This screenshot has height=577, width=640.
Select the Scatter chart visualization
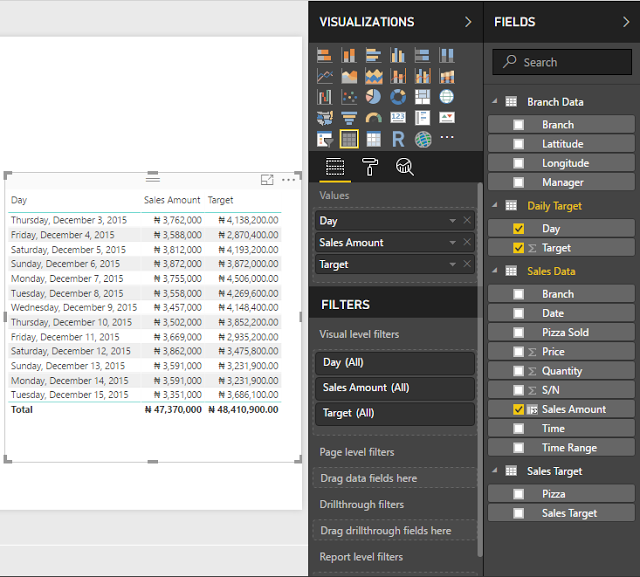(x=349, y=97)
